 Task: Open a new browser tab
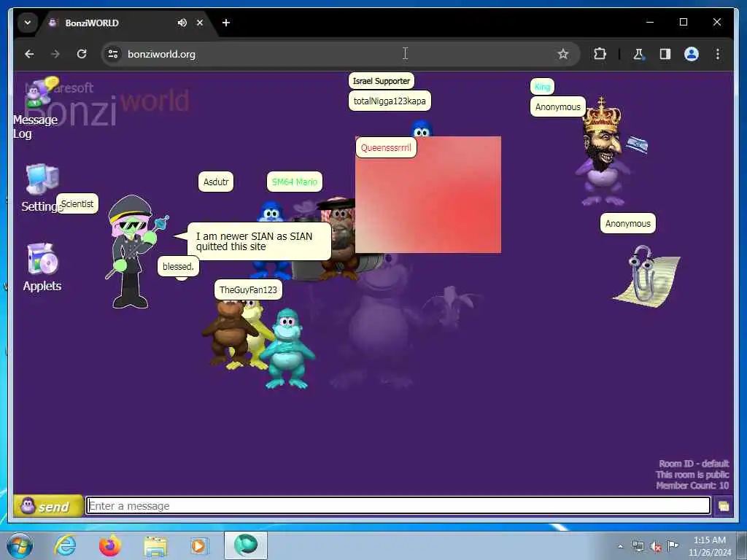pos(226,23)
